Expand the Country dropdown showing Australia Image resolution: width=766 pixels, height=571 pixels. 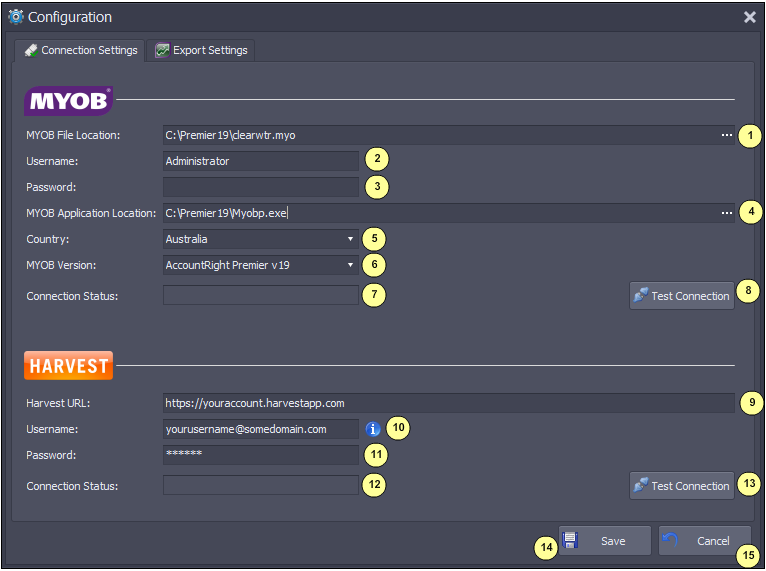click(261, 239)
